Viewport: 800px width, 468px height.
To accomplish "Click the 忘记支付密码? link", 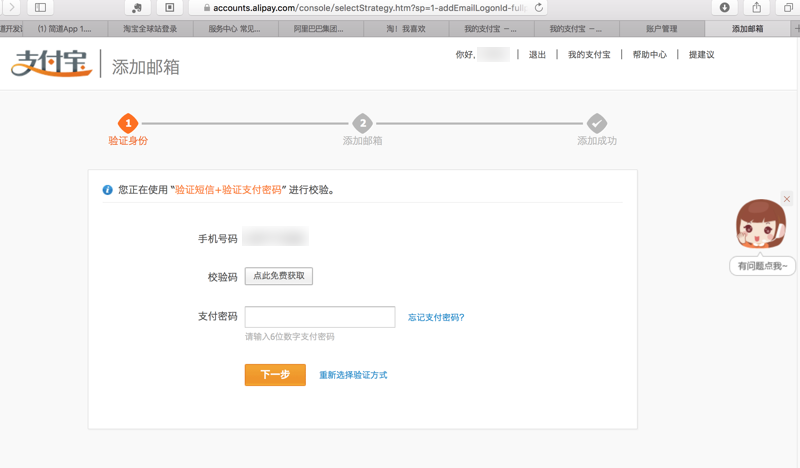I will 436,317.
